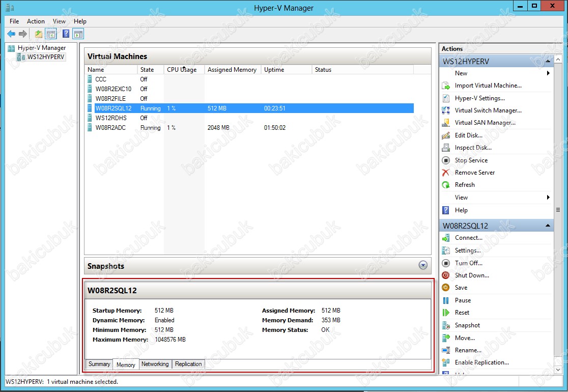Click the Back arrow toolbar icon
This screenshot has width=568, height=392.
point(11,34)
